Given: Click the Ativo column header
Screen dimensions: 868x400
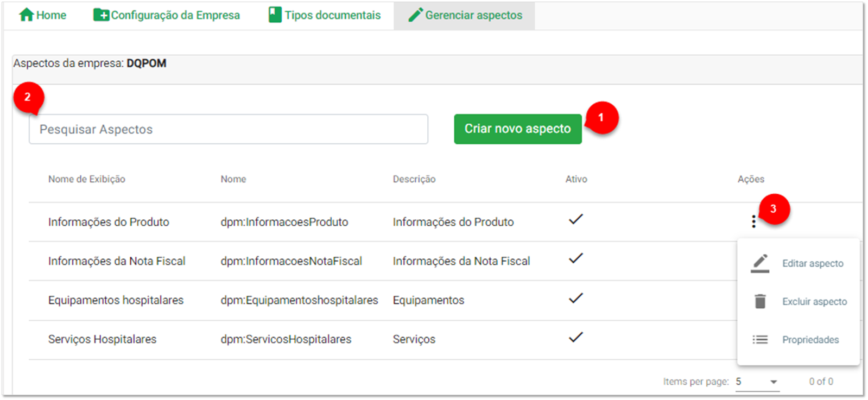Looking at the screenshot, I should [x=576, y=179].
